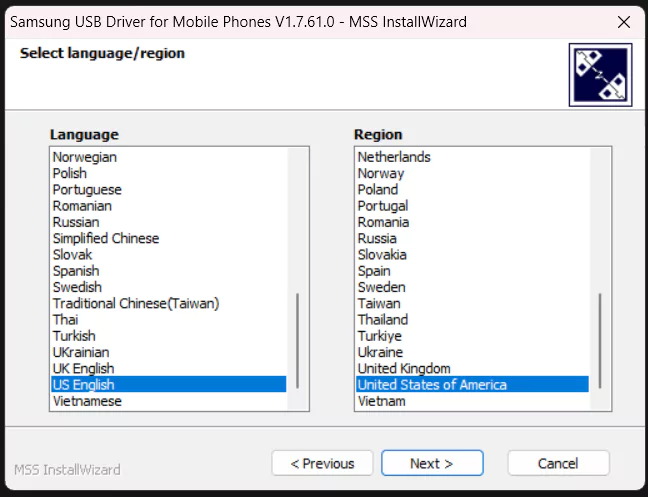This screenshot has width=648, height=497.
Task: Choose Russia region
Action: coord(472,238)
